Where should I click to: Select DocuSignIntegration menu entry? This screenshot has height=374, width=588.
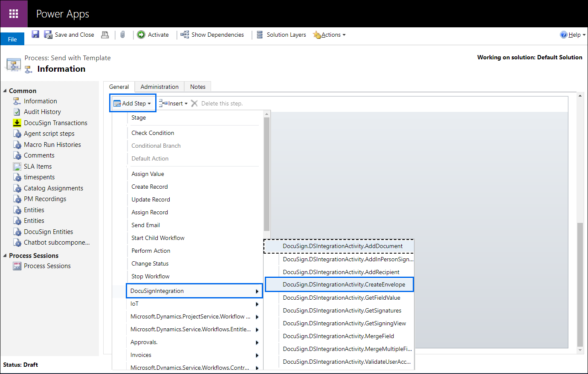194,291
